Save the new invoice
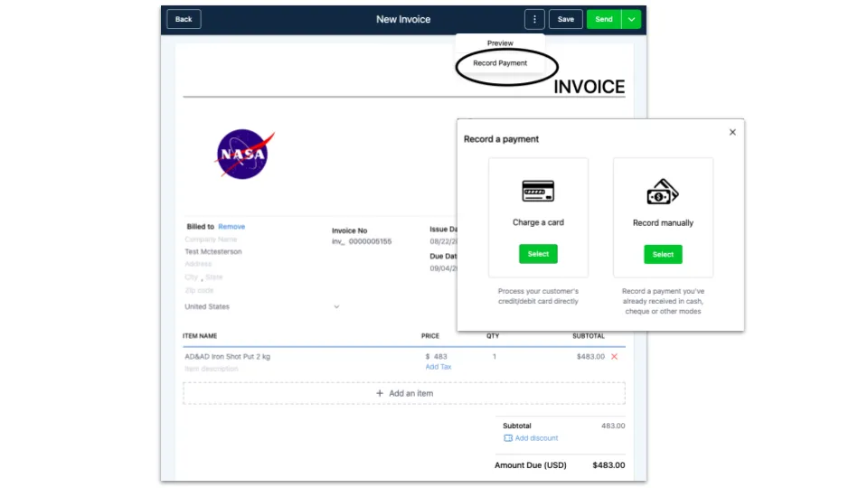The height and width of the screenshot is (488, 868). point(566,19)
